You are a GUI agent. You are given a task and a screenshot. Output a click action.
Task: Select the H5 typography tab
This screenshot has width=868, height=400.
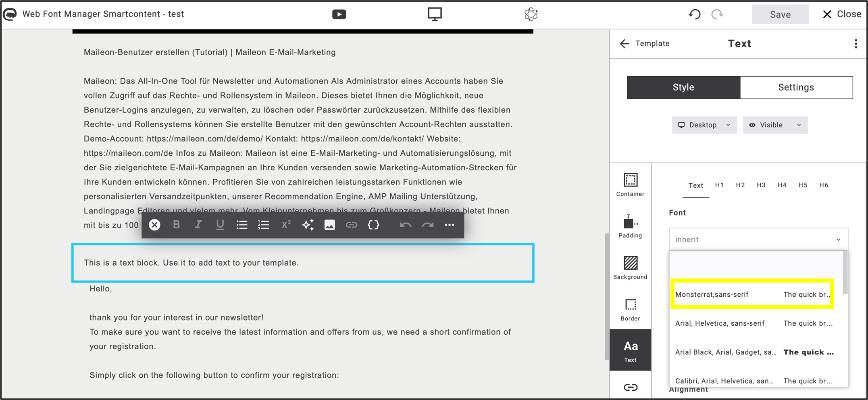point(803,185)
